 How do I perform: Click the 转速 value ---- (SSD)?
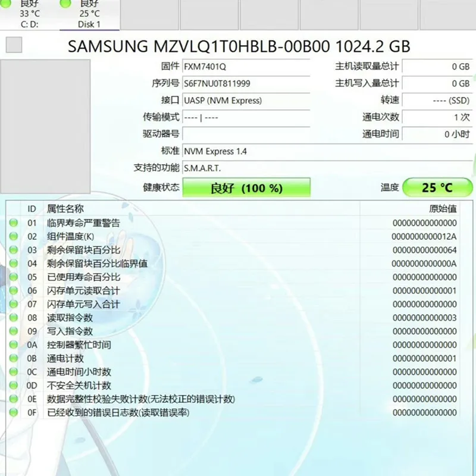point(437,101)
